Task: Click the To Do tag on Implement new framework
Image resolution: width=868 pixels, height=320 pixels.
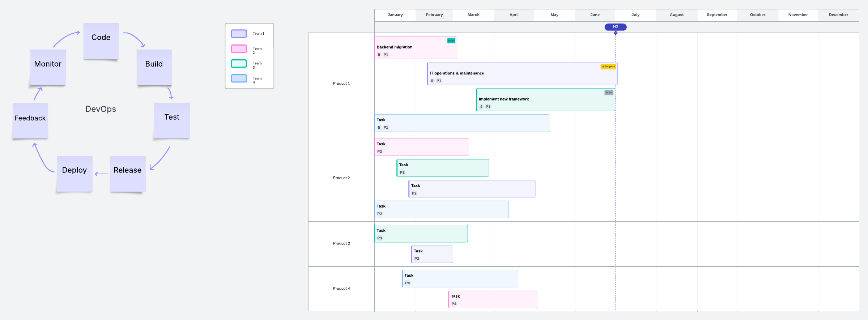Action: point(609,93)
